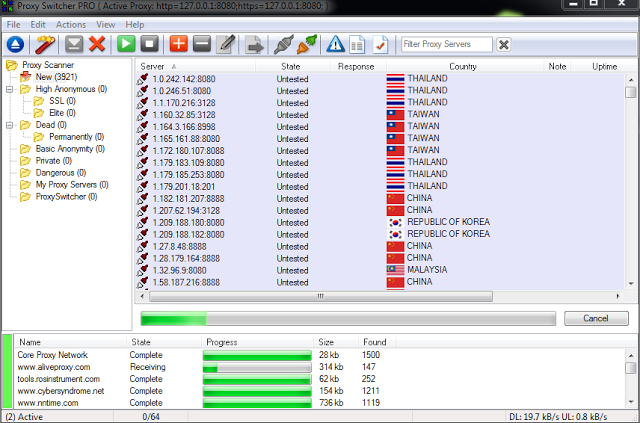Collapse the High Anonymous tree node
The width and height of the screenshot is (640, 423).
coord(10,89)
